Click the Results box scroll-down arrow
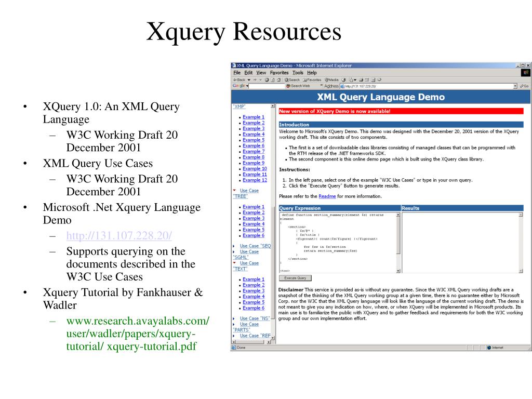532x399 pixels. (x=521, y=271)
